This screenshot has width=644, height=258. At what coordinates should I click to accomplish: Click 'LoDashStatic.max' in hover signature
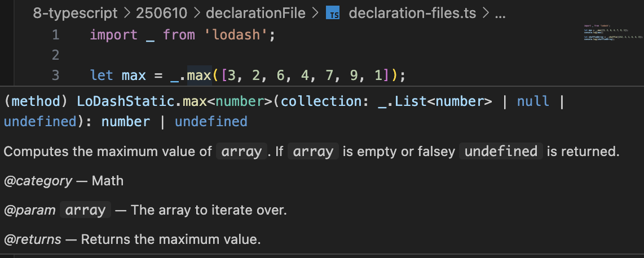click(x=142, y=101)
